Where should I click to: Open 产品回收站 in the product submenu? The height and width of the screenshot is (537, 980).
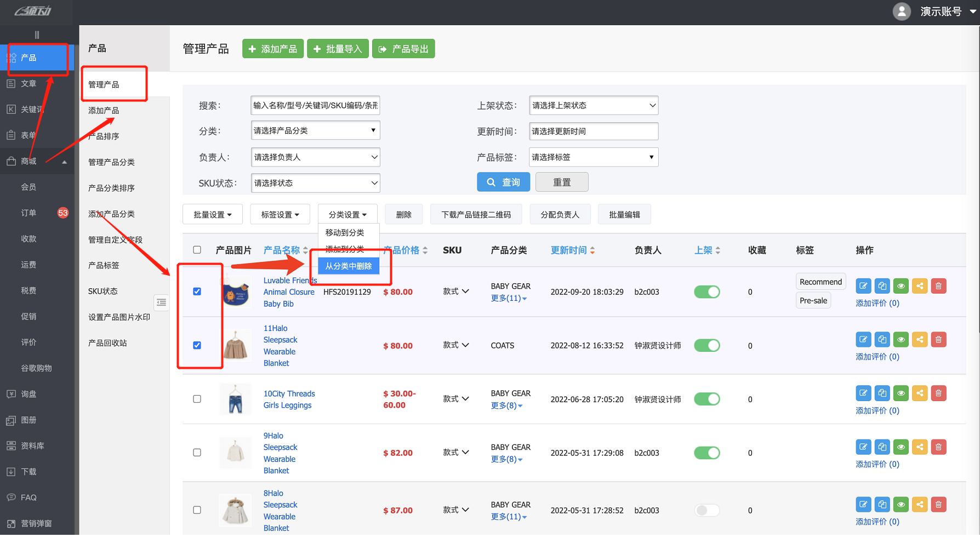pos(107,343)
